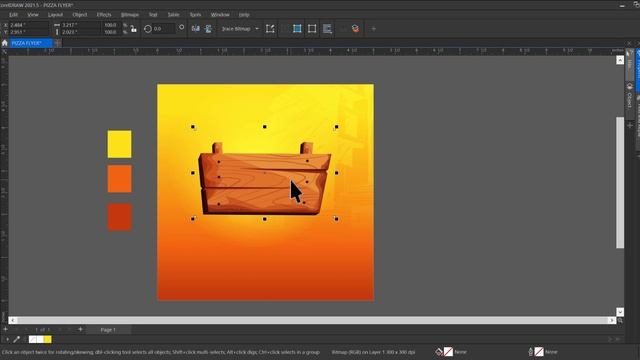Screen dimensions: 640x360
Task: Click the red stacked-layers icon
Action: [355, 29]
